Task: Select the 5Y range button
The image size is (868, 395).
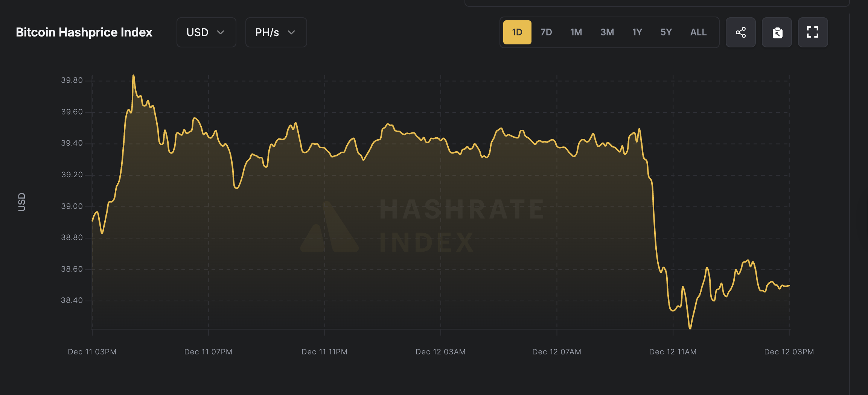Action: [666, 32]
